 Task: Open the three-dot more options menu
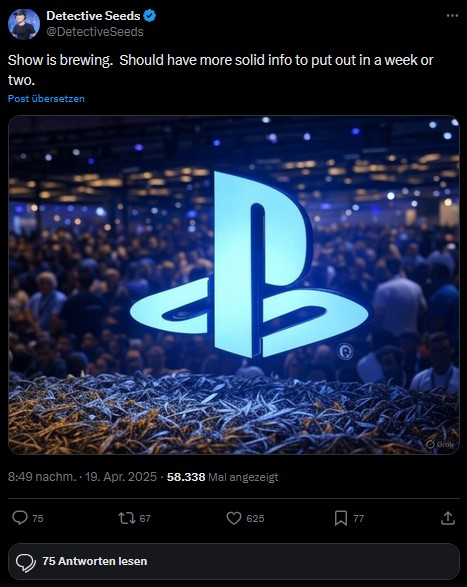pyautogui.click(x=452, y=16)
